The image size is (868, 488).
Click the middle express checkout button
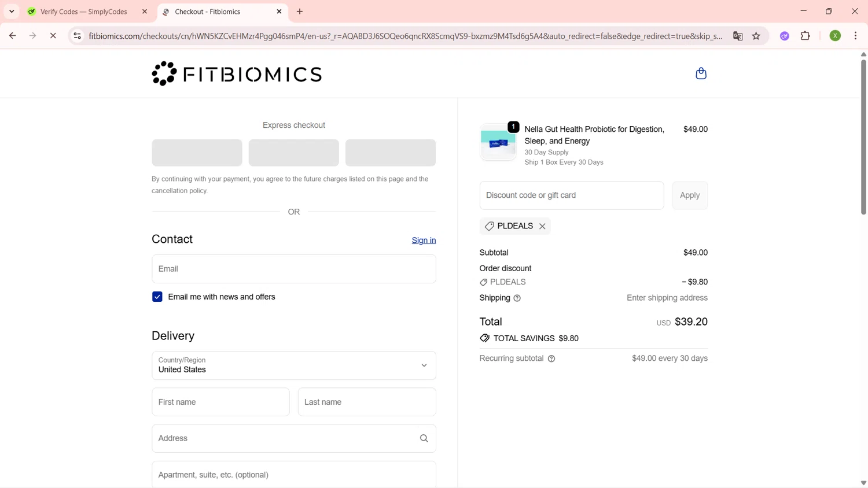point(294,153)
